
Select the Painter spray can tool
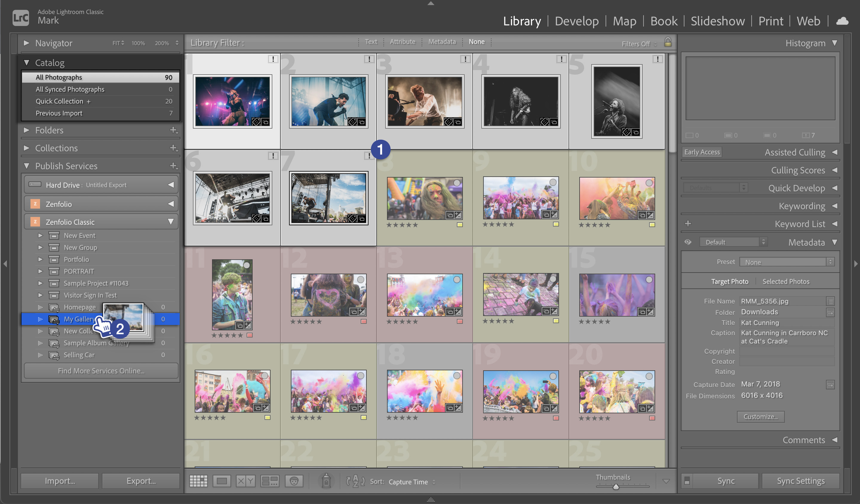(x=326, y=481)
